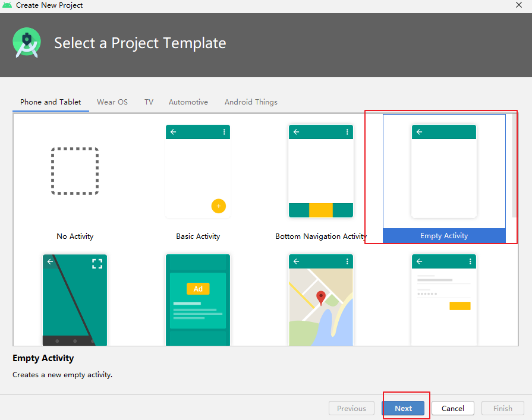Go to the Android Things tab

[251, 102]
